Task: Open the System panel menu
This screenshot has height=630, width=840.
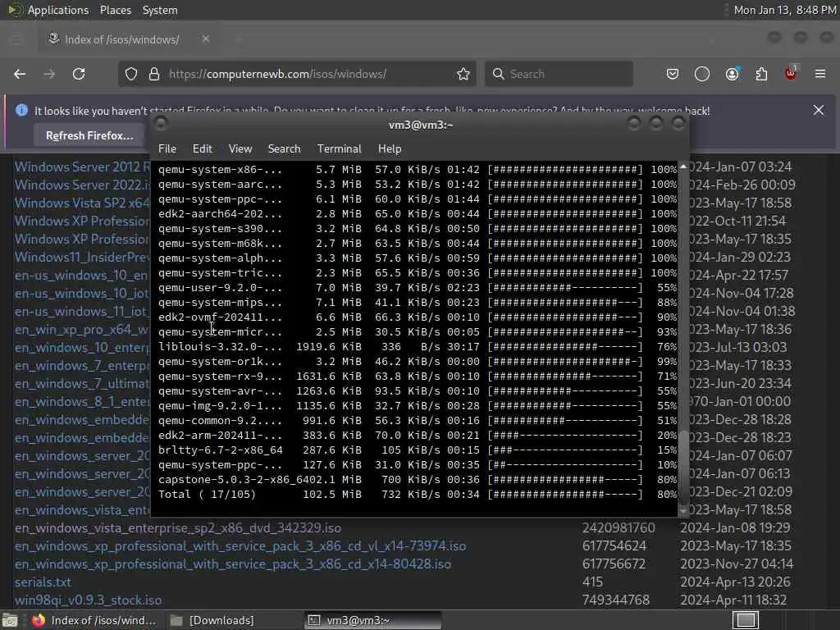Action: pos(160,10)
